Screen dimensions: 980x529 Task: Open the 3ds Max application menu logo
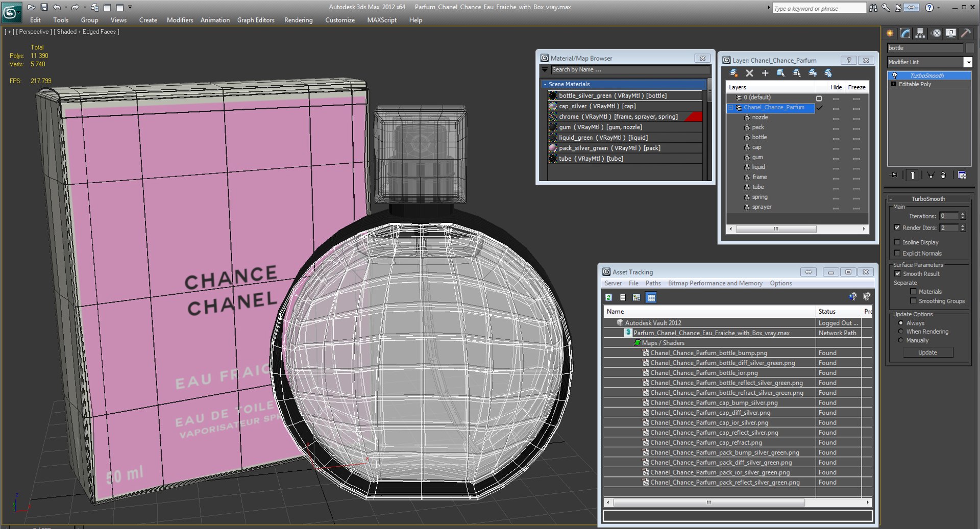click(x=11, y=12)
